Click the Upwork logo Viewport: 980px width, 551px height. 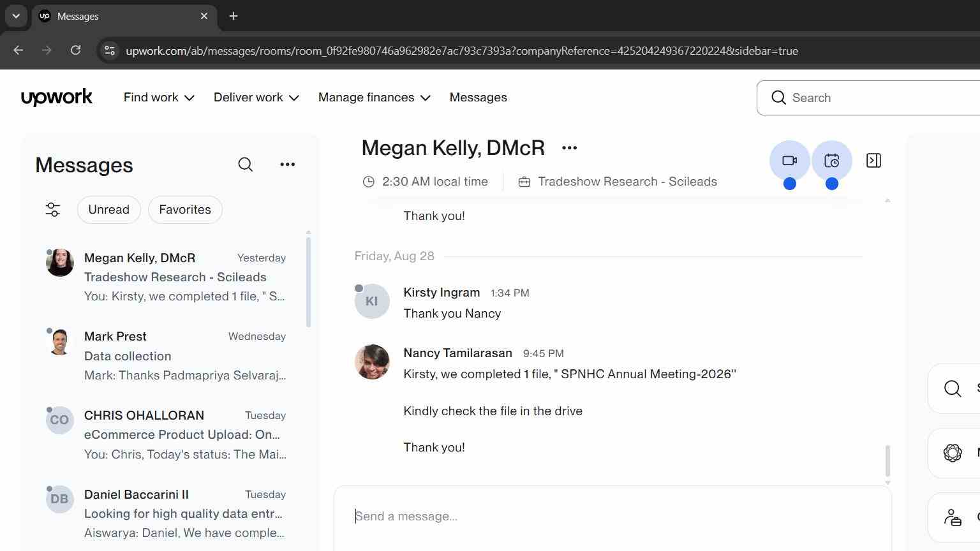57,97
